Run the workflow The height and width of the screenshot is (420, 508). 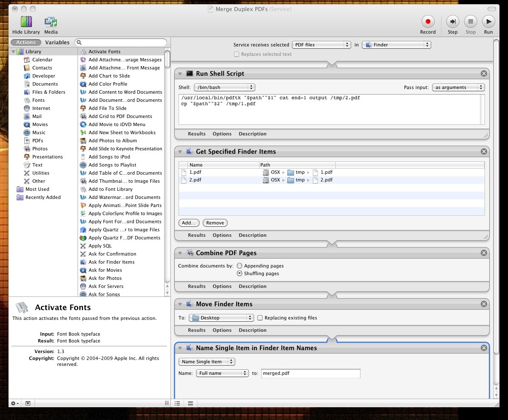pos(488,20)
